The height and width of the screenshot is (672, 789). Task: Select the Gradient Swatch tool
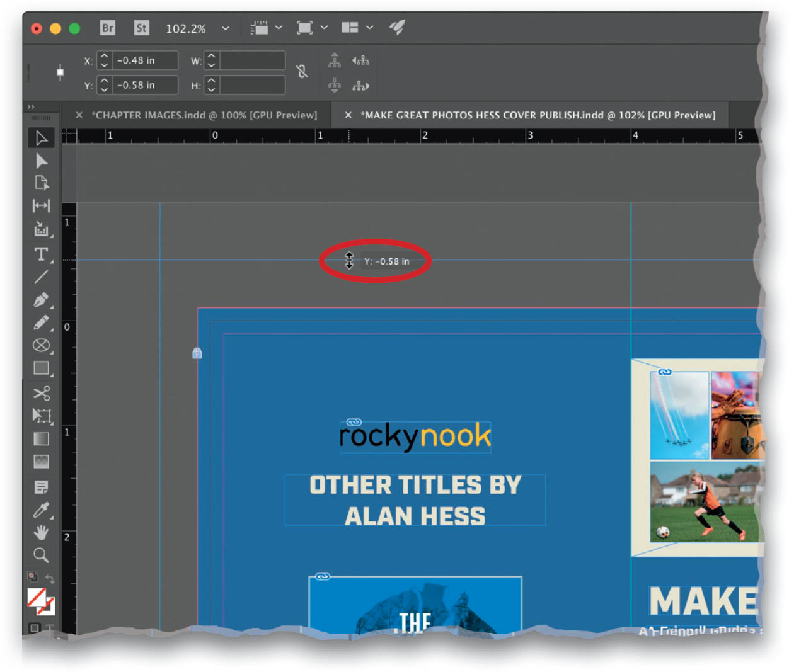41,439
